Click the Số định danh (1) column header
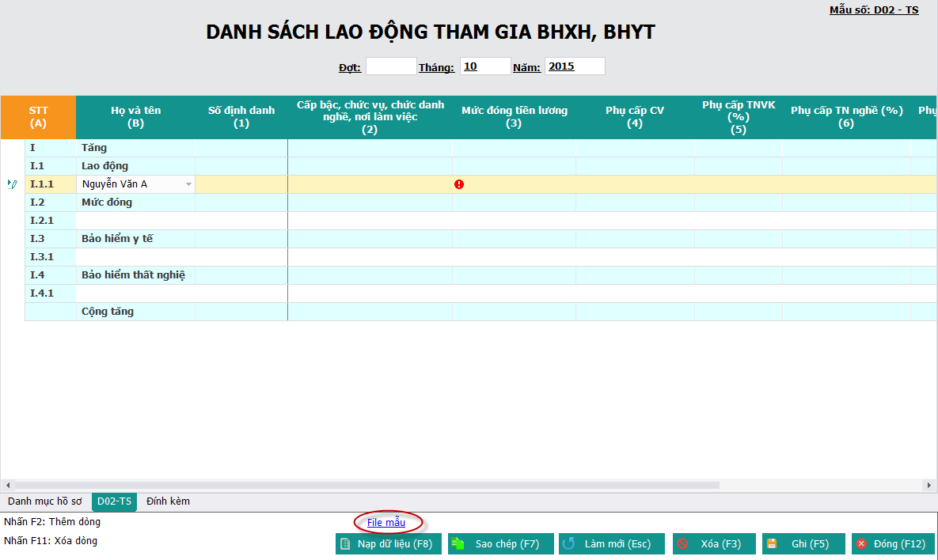This screenshot has height=560, width=938. pos(241,117)
